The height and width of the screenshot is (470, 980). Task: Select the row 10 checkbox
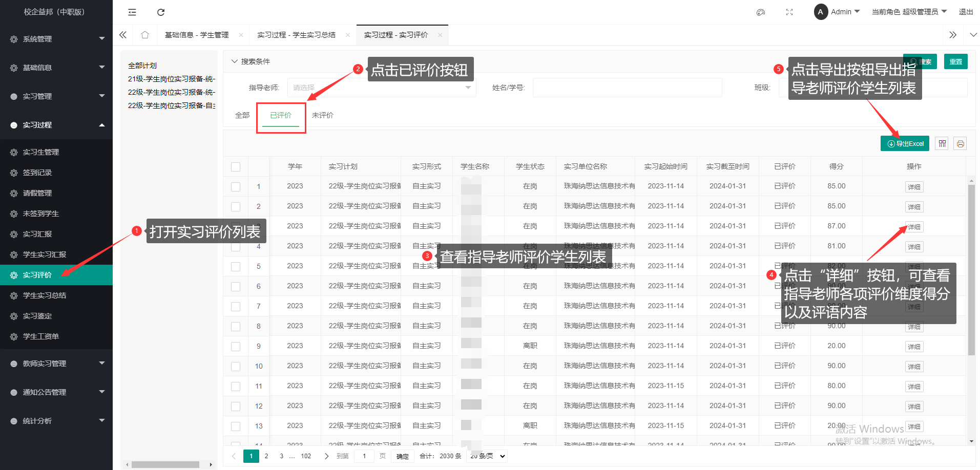[236, 367]
